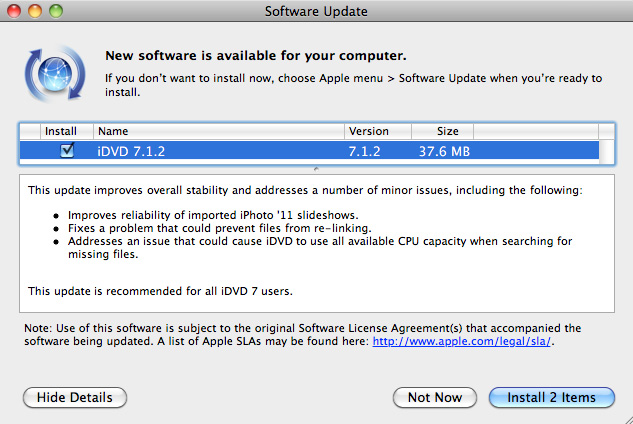Sort updates by Size column header
This screenshot has height=424, width=633.
[442, 131]
